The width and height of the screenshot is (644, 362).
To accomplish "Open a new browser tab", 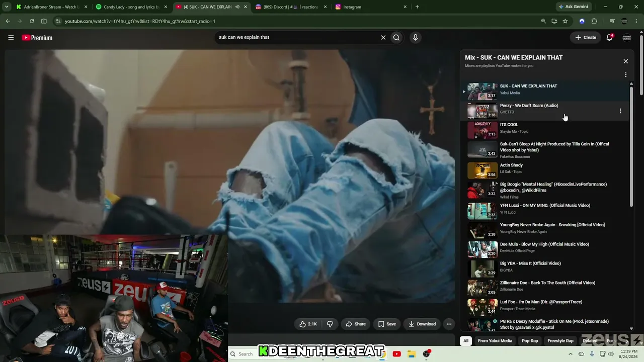I will coord(417,7).
